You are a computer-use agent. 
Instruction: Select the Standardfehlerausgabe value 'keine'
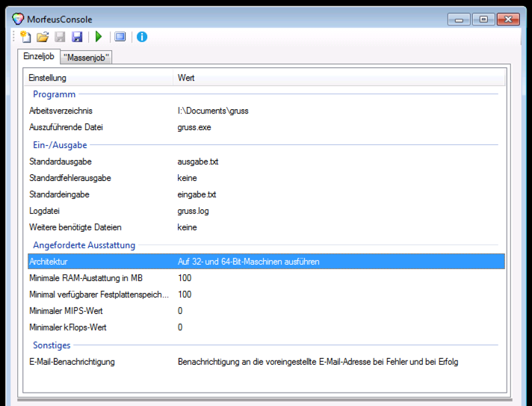187,178
